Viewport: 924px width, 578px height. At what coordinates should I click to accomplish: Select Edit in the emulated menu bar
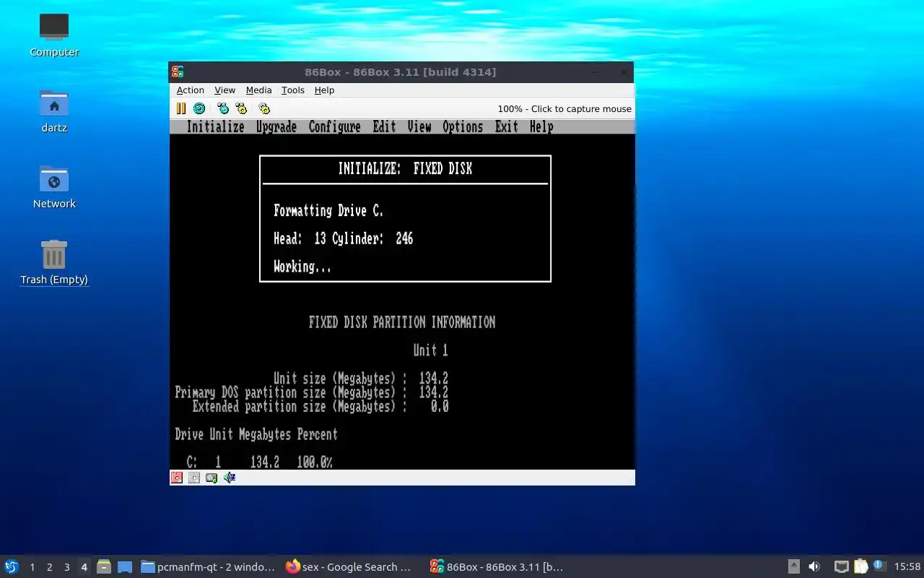pos(384,126)
